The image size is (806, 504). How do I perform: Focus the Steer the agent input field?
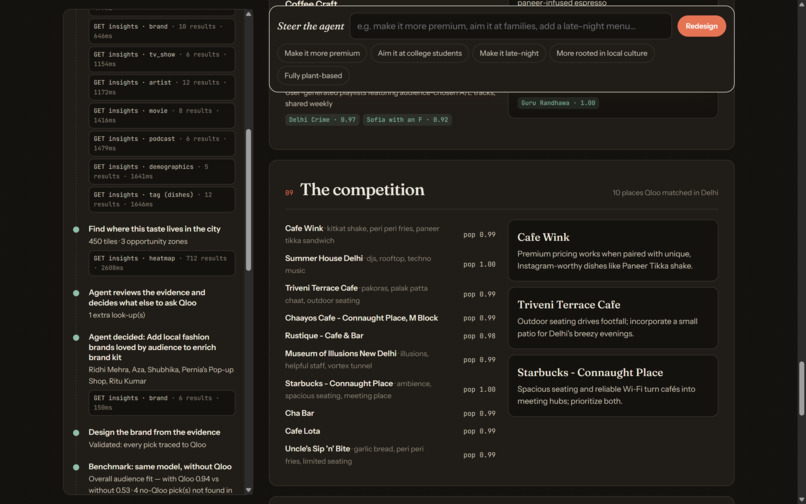tap(510, 26)
